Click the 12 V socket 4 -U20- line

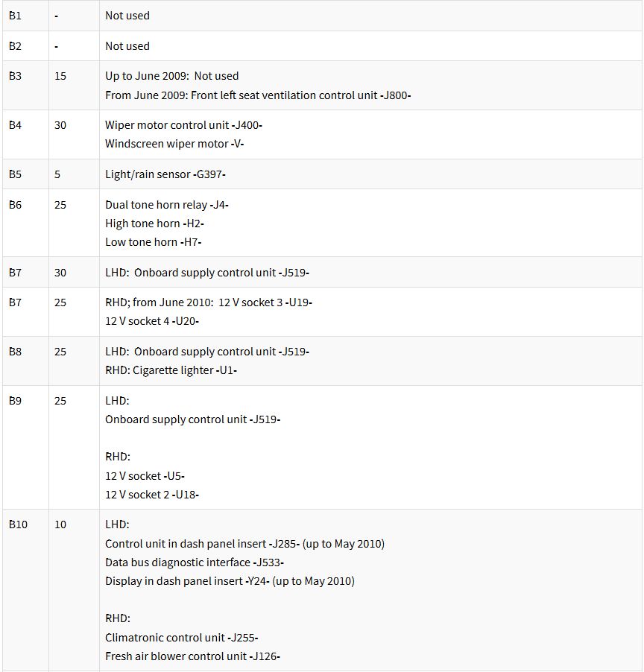click(152, 321)
